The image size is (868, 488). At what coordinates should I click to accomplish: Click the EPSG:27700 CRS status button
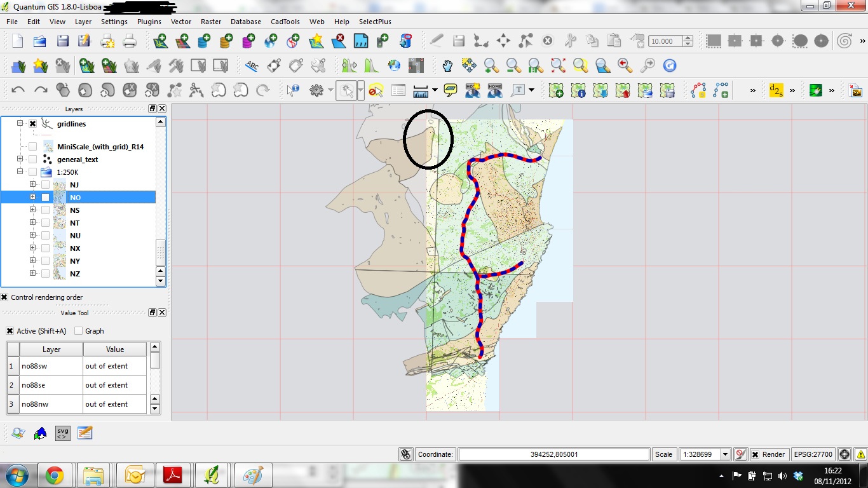click(814, 454)
